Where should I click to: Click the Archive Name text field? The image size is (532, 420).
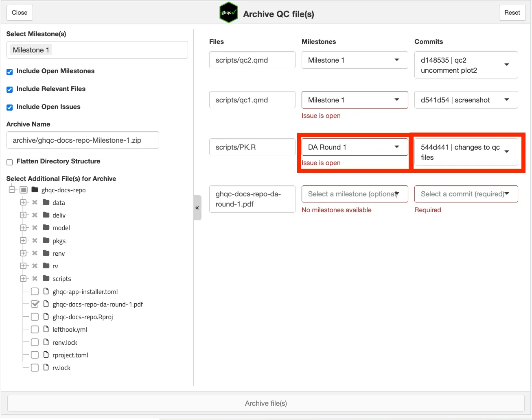pos(83,140)
